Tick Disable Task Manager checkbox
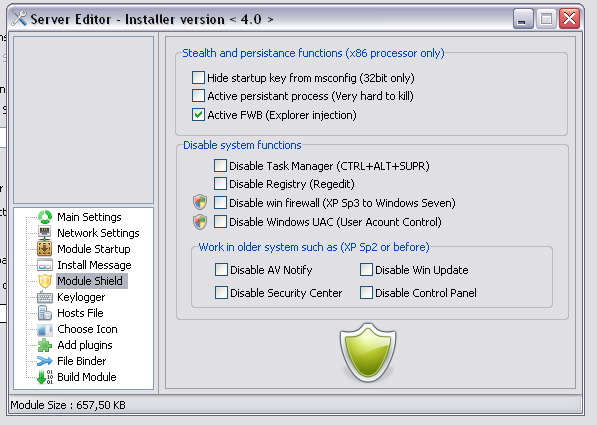Image resolution: width=597 pixels, height=425 pixels. tap(220, 166)
